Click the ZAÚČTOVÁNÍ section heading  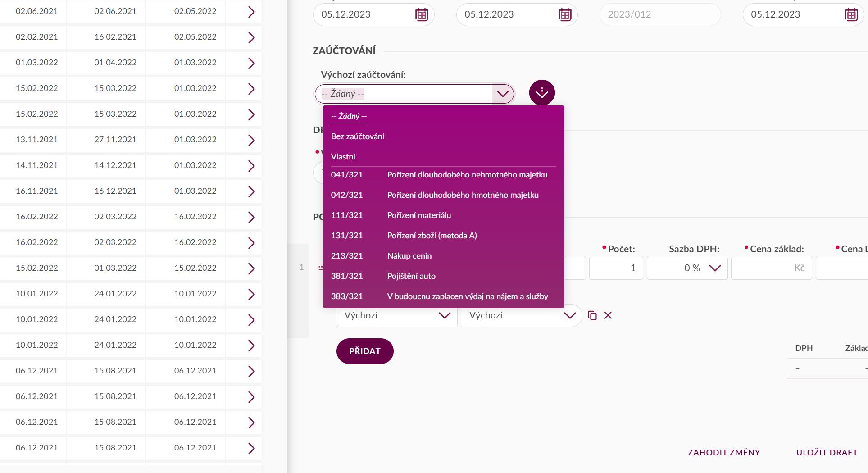[x=344, y=50]
